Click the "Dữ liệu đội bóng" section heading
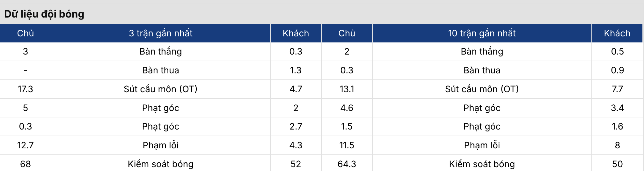 coord(44,14)
